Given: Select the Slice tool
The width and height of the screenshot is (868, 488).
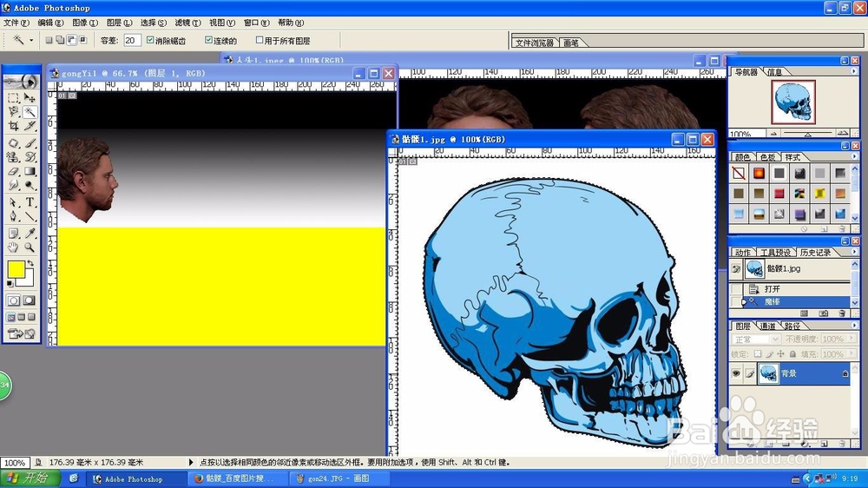Looking at the screenshot, I should point(30,126).
